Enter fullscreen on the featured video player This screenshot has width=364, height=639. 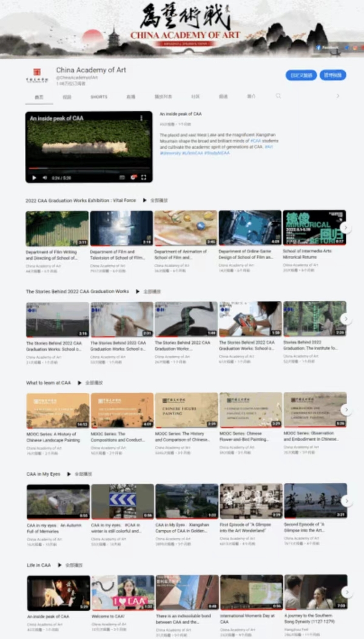pyautogui.click(x=144, y=177)
